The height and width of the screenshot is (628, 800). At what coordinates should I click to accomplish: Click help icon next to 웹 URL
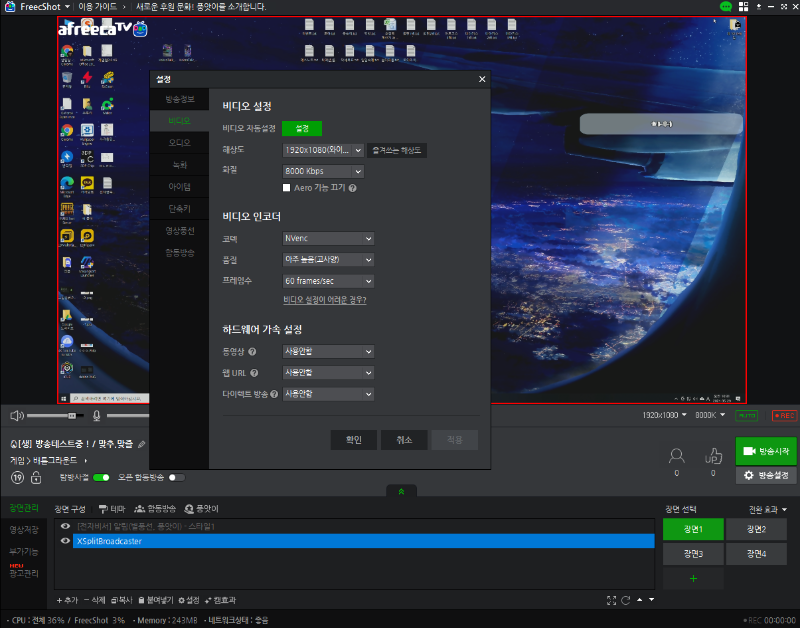[x=254, y=373]
